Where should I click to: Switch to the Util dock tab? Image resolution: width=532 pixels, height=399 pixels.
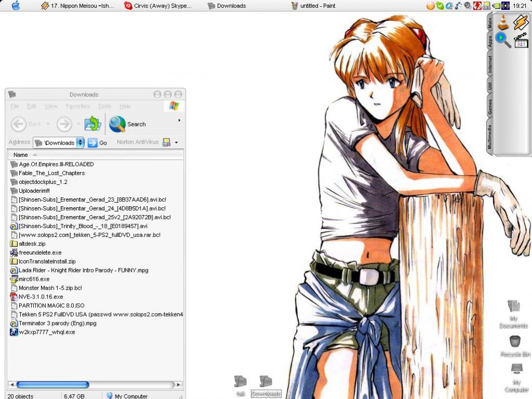[490, 86]
